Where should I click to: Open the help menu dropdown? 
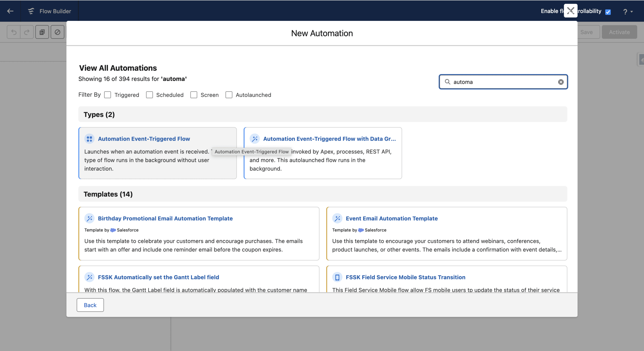[x=628, y=12]
